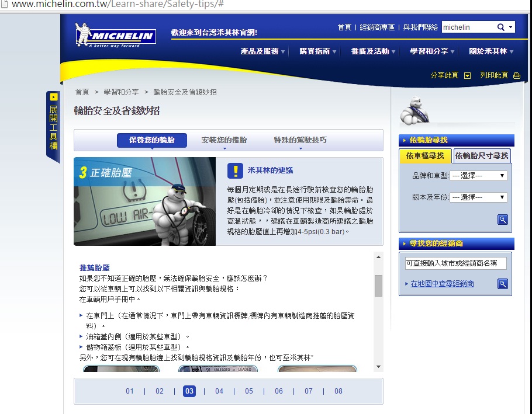Open the search options dropdown arrow

pos(510,27)
